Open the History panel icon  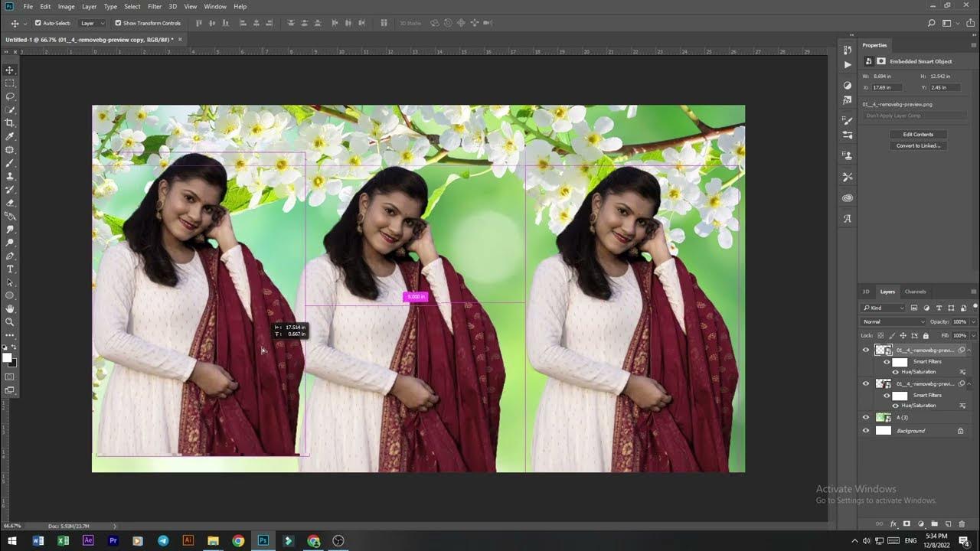[848, 50]
